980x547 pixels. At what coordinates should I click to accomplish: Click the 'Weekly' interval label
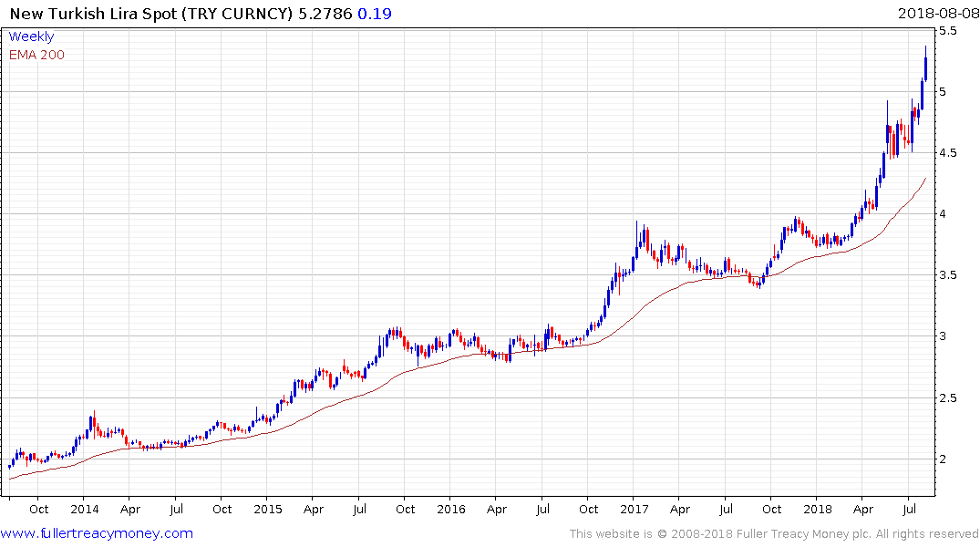(31, 36)
